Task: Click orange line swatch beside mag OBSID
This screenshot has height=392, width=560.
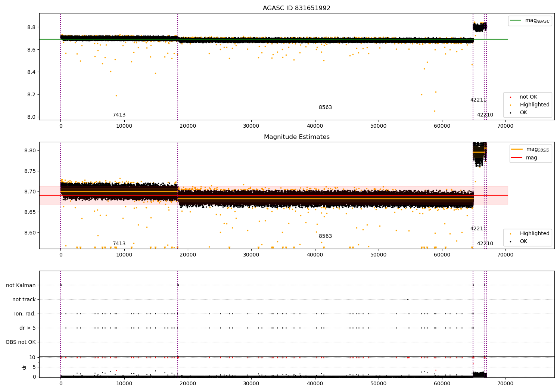Action: click(517, 149)
